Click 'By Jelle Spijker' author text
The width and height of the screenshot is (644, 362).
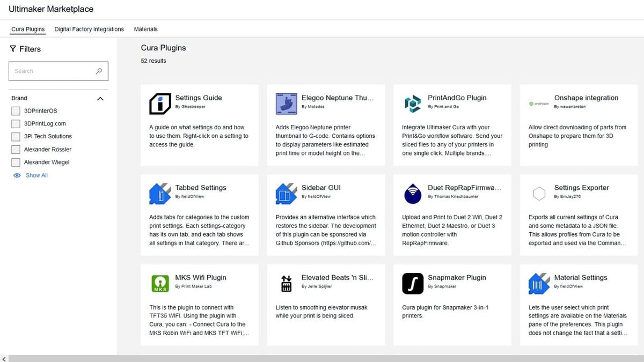tap(317, 286)
